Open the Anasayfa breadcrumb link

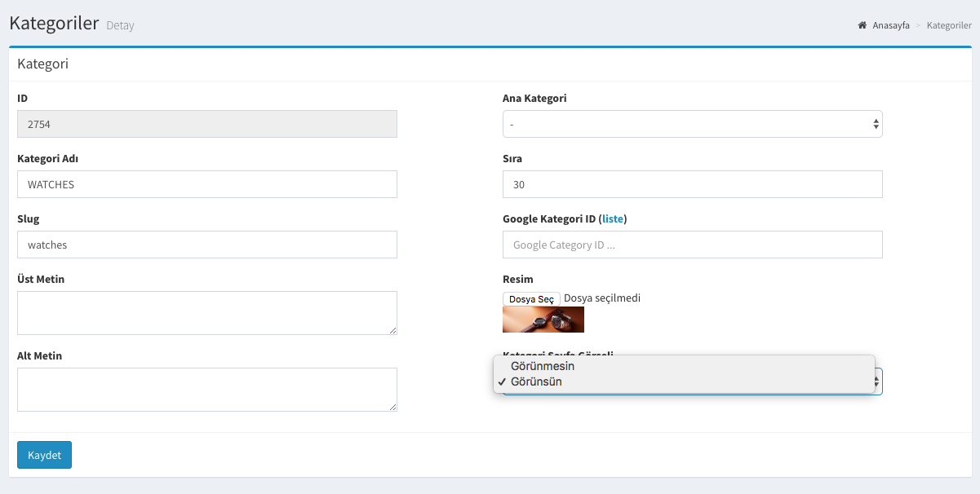(891, 25)
